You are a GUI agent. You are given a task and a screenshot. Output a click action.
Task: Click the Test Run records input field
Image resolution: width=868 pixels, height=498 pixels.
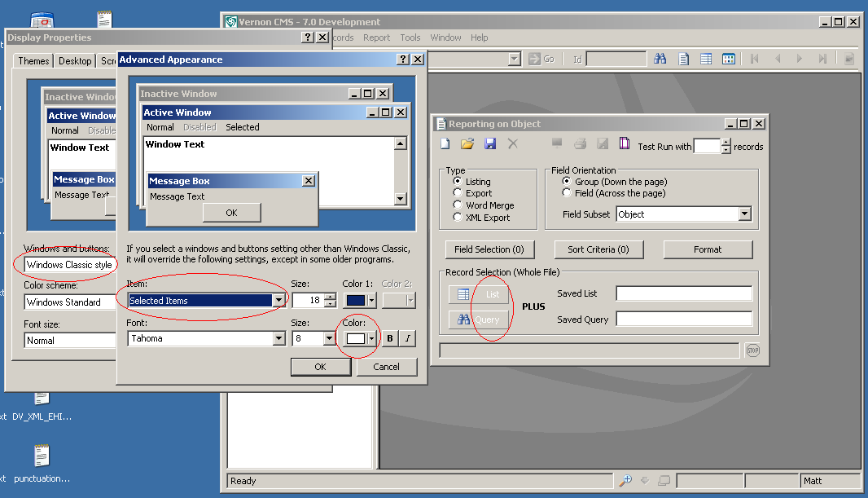tap(708, 146)
